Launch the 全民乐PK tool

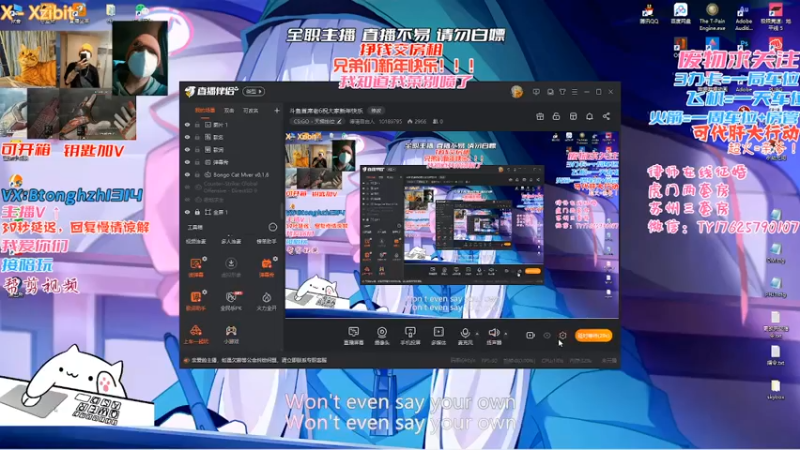pyautogui.click(x=231, y=301)
